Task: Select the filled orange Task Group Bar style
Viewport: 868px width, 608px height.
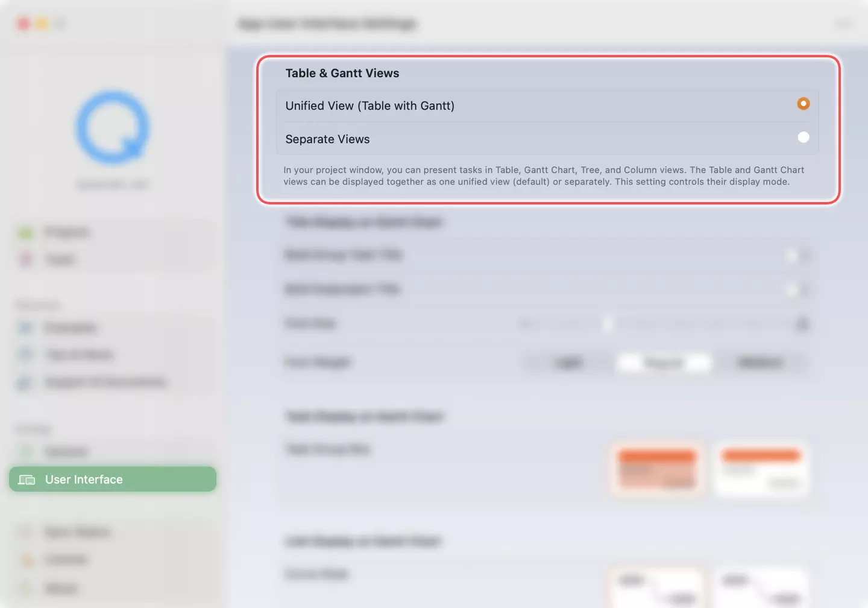Action: 657,469
